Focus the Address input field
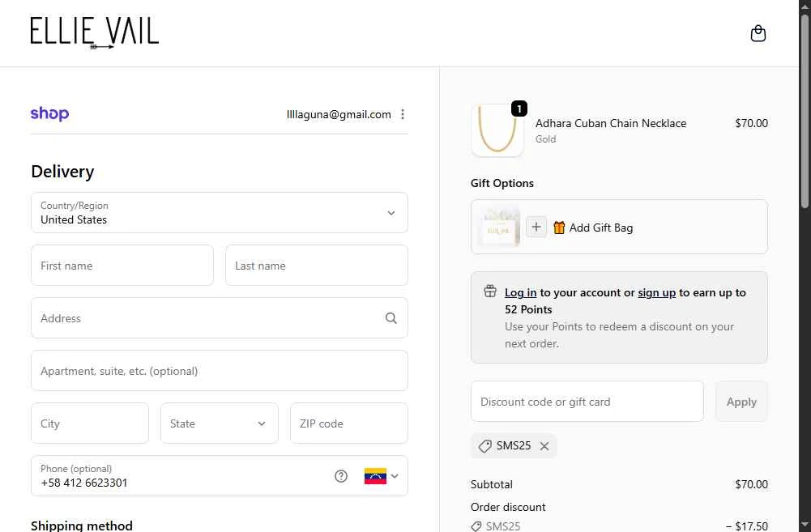Screen dimensions: 811x532 click(x=220, y=318)
